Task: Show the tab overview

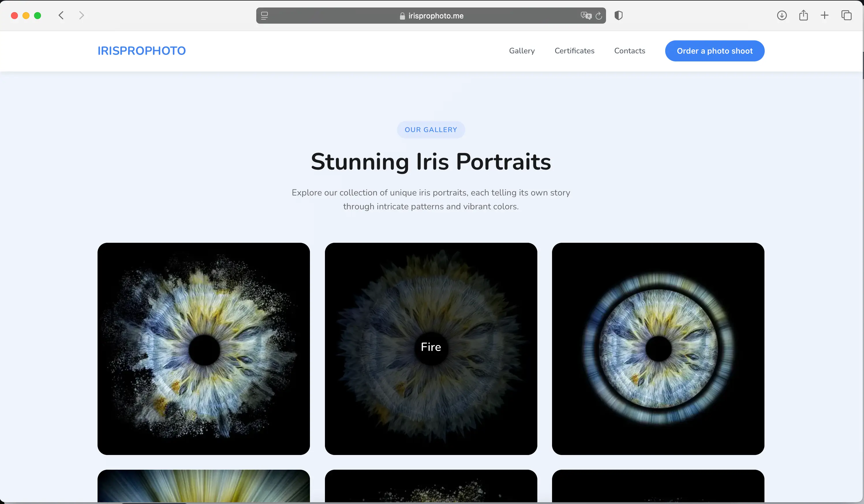Action: [x=846, y=15]
